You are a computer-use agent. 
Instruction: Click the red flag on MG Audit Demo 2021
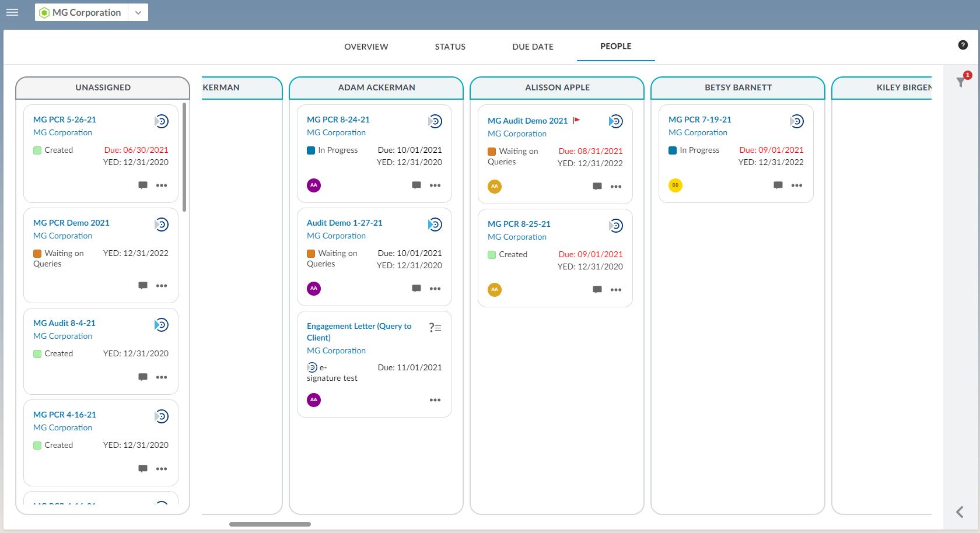576,120
